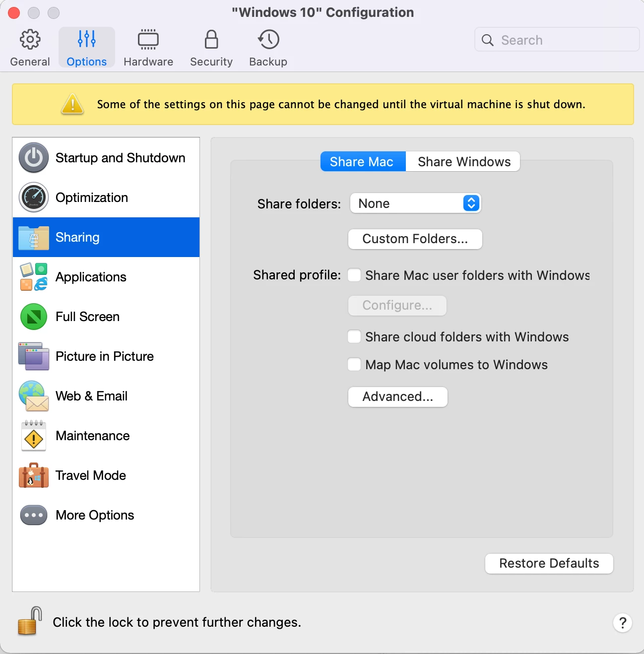Select Sharing label in sidebar
The width and height of the screenshot is (644, 654).
click(x=77, y=237)
